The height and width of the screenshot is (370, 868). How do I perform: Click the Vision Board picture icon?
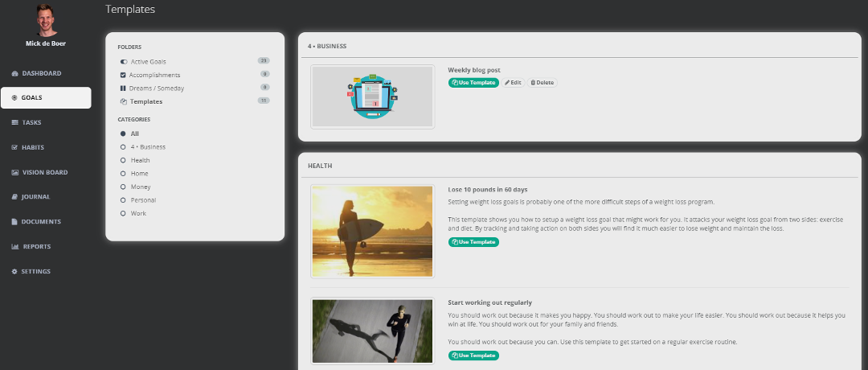pos(15,173)
